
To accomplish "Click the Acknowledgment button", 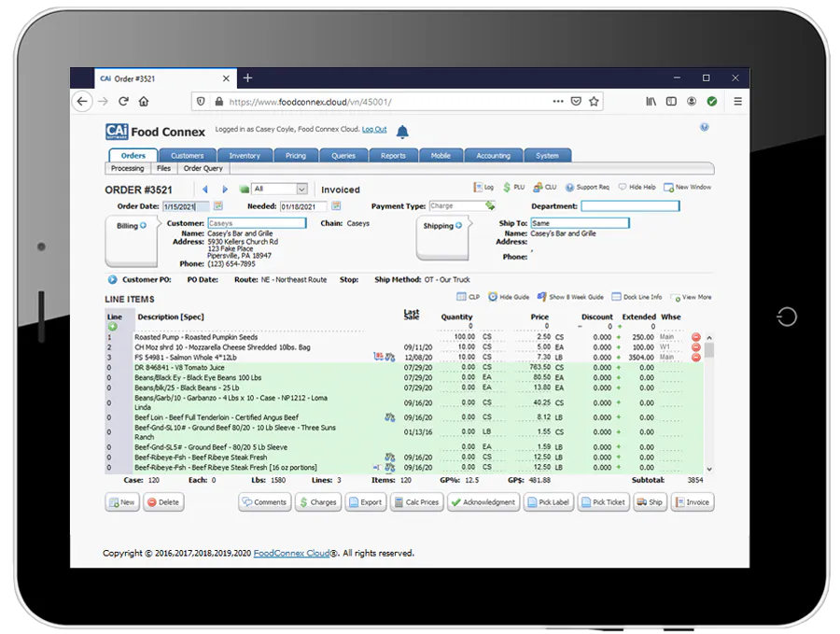I will (483, 502).
